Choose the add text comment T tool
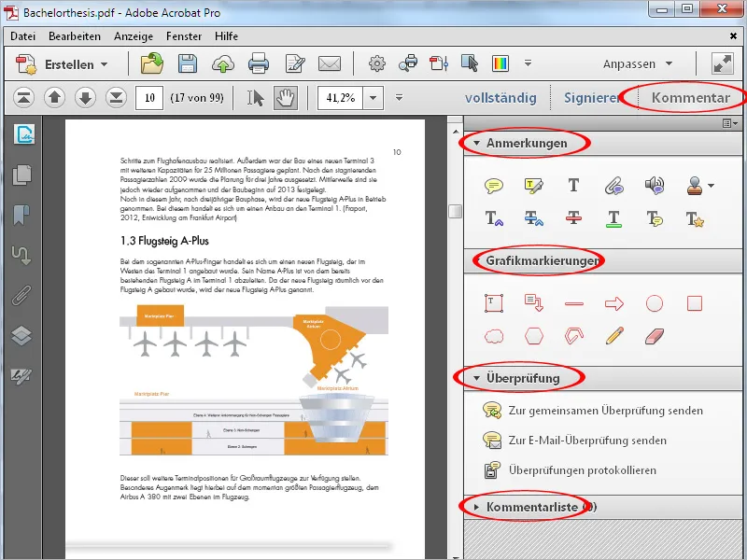The image size is (747, 560). (573, 185)
